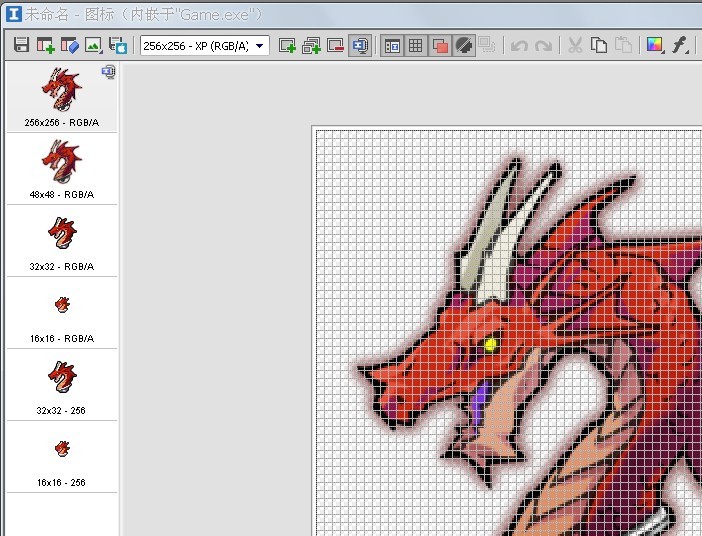Select the 48x48 - RGB/A image format
The height and width of the screenshot is (536, 702).
(62, 169)
